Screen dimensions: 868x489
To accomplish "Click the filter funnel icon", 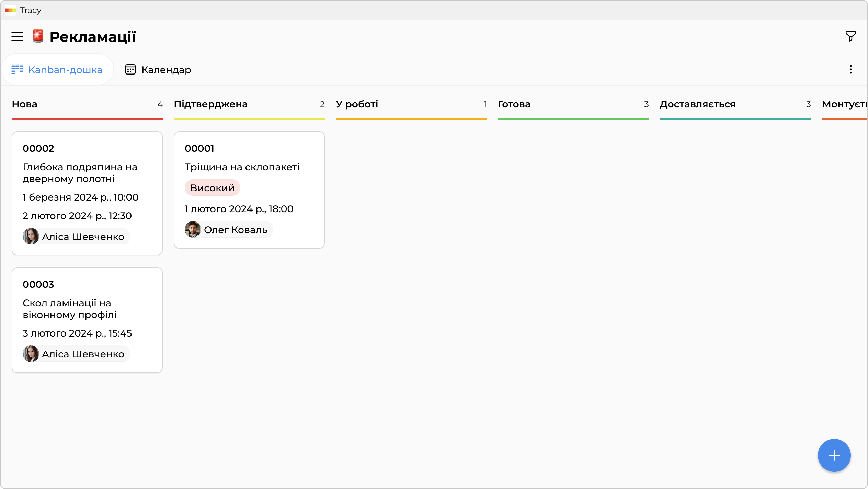I will click(850, 36).
